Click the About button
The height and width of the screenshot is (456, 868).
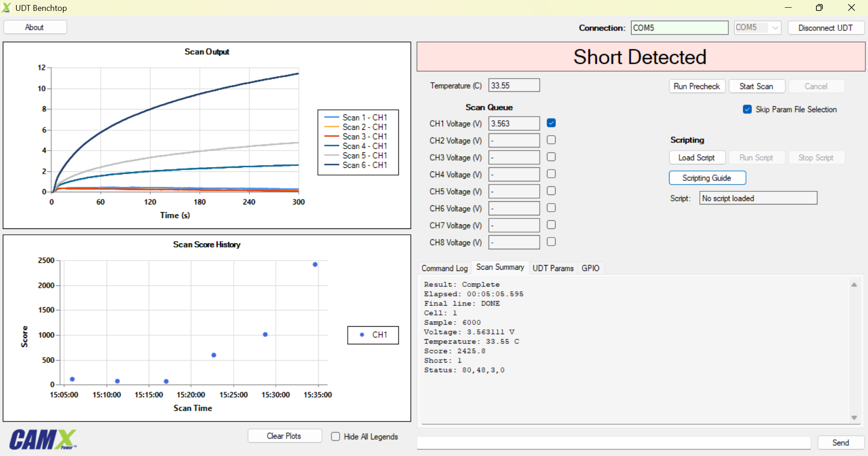tap(35, 27)
